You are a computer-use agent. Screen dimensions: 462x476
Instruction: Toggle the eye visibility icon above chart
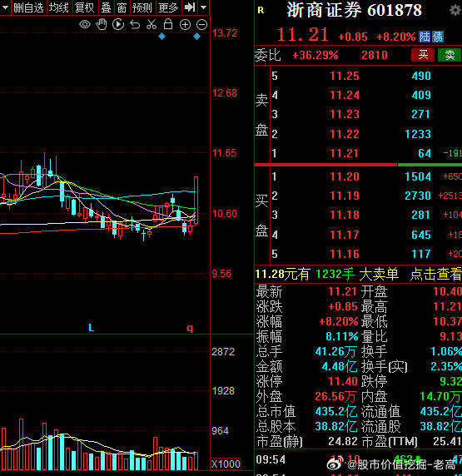pos(85,24)
